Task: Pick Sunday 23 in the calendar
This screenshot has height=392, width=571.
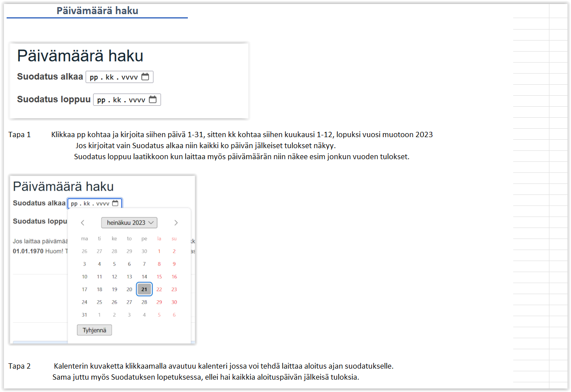Action: pos(174,290)
